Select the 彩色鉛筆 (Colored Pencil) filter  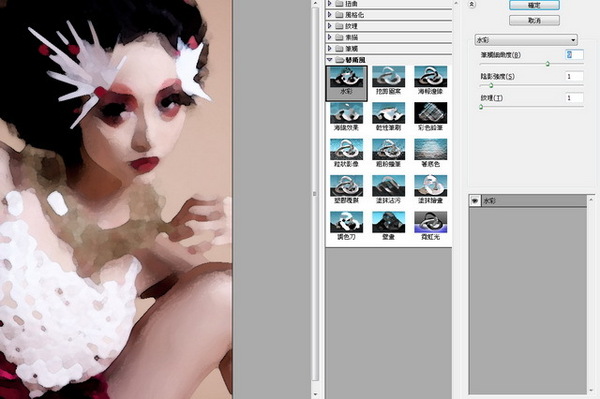430,117
